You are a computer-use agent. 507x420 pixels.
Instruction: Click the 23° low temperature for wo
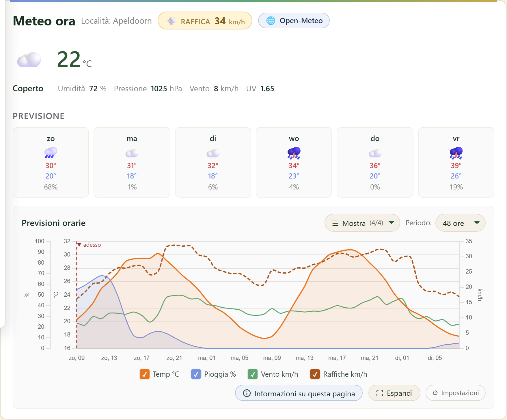click(x=294, y=176)
